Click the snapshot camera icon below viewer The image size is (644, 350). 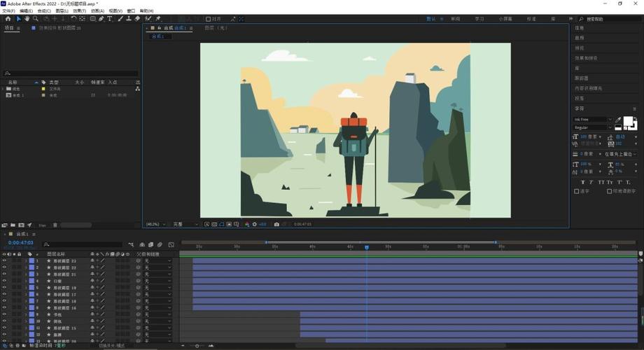tap(276, 224)
